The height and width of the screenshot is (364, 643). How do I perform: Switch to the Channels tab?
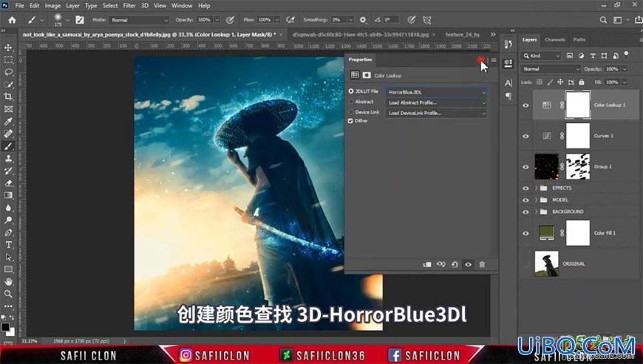(x=555, y=40)
